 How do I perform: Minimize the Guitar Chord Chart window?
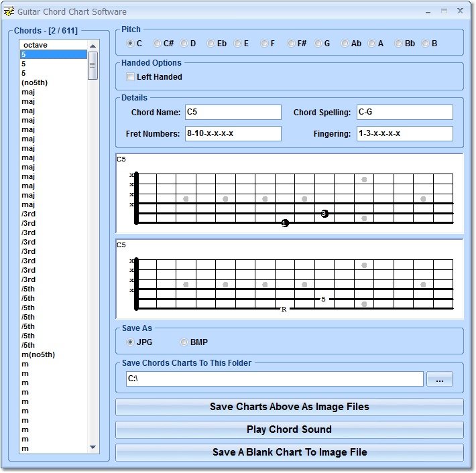[x=428, y=11]
